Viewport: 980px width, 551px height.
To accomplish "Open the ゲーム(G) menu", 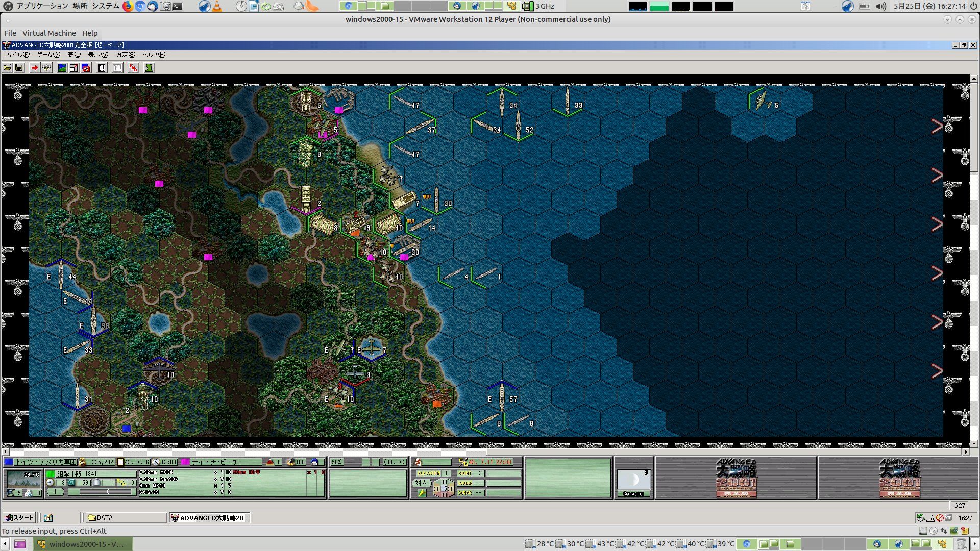I will pyautogui.click(x=48, y=55).
